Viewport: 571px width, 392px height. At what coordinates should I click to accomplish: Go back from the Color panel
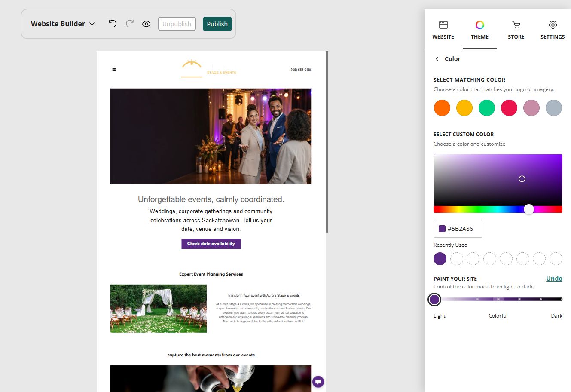click(437, 59)
